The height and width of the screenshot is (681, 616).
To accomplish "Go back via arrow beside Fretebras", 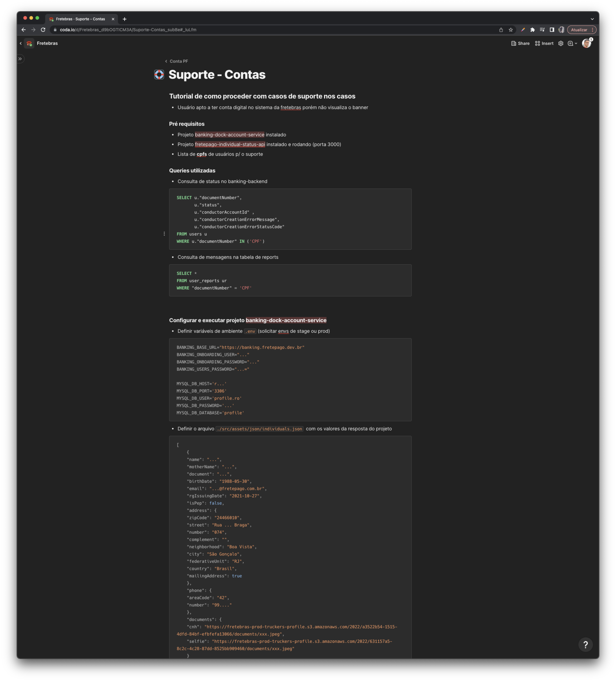I will click(21, 43).
